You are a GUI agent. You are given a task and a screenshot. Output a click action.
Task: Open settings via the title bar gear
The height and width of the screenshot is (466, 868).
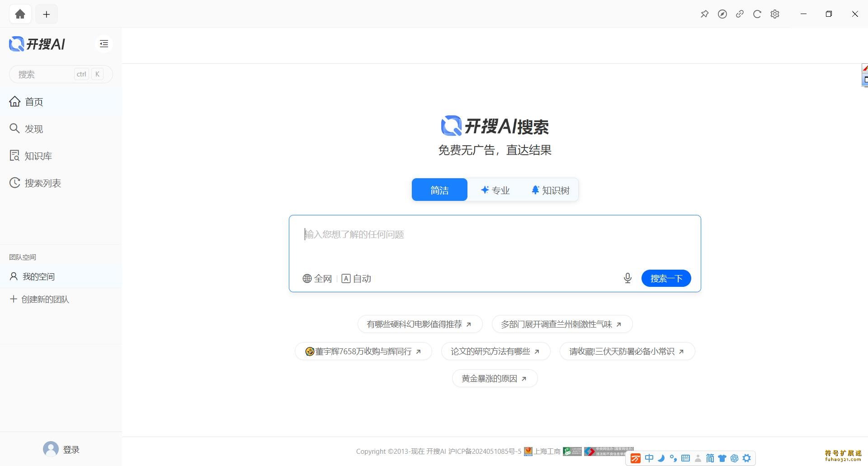coord(775,14)
